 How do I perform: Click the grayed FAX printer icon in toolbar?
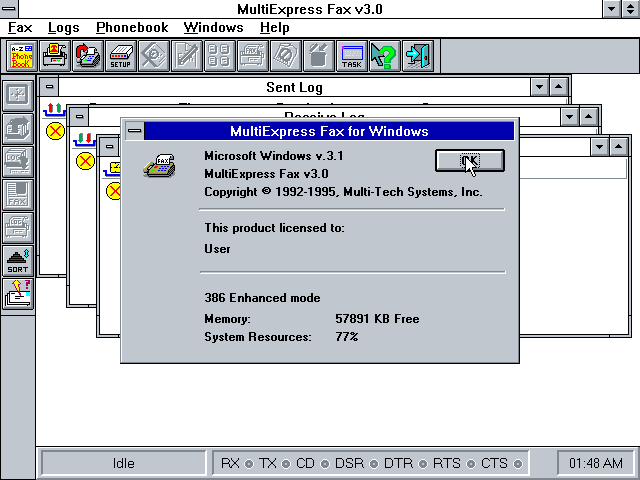[x=253, y=56]
